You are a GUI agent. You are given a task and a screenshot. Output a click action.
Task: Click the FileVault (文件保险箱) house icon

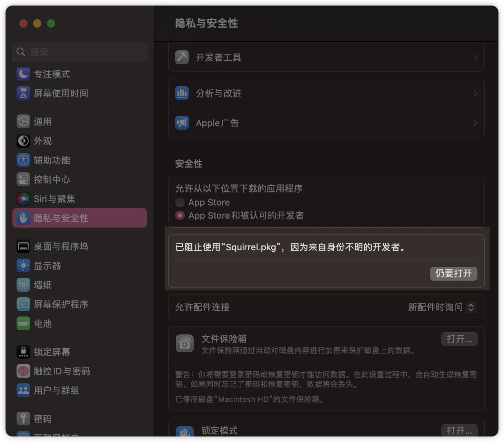pyautogui.click(x=185, y=343)
